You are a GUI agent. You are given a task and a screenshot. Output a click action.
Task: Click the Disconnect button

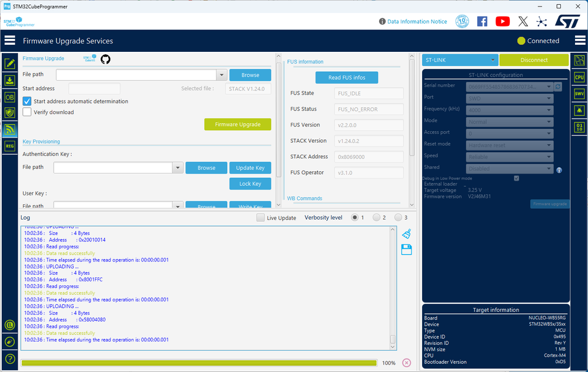pos(534,60)
